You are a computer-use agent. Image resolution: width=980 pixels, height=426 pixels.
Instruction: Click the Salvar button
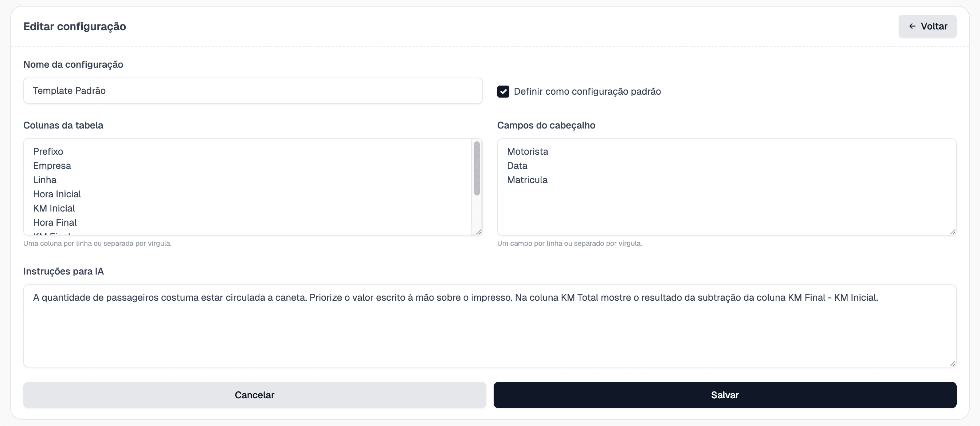click(724, 395)
